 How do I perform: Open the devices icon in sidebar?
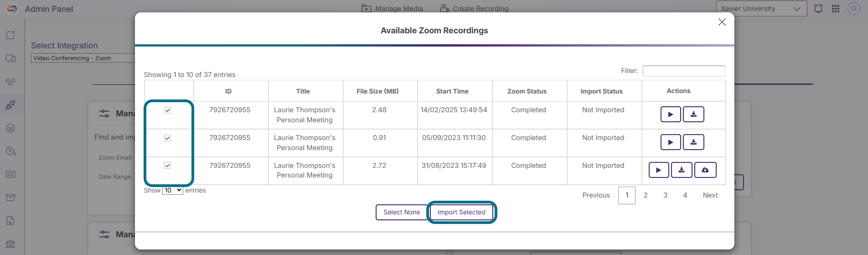click(10, 58)
